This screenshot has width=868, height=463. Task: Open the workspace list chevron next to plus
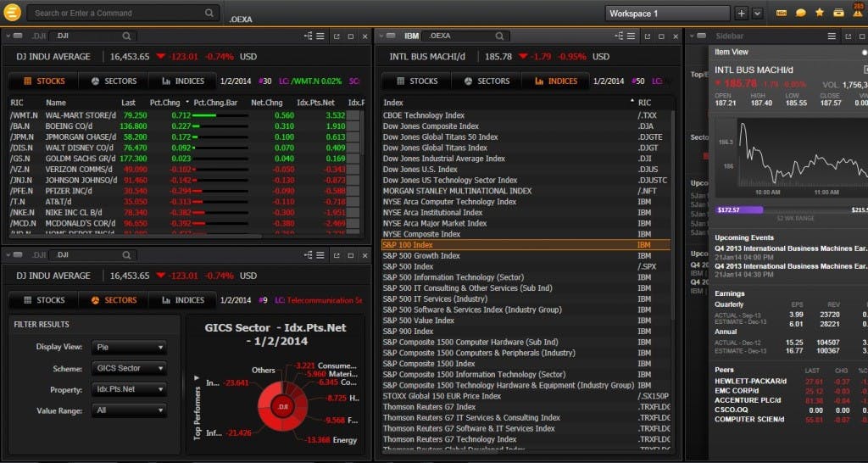click(x=757, y=14)
